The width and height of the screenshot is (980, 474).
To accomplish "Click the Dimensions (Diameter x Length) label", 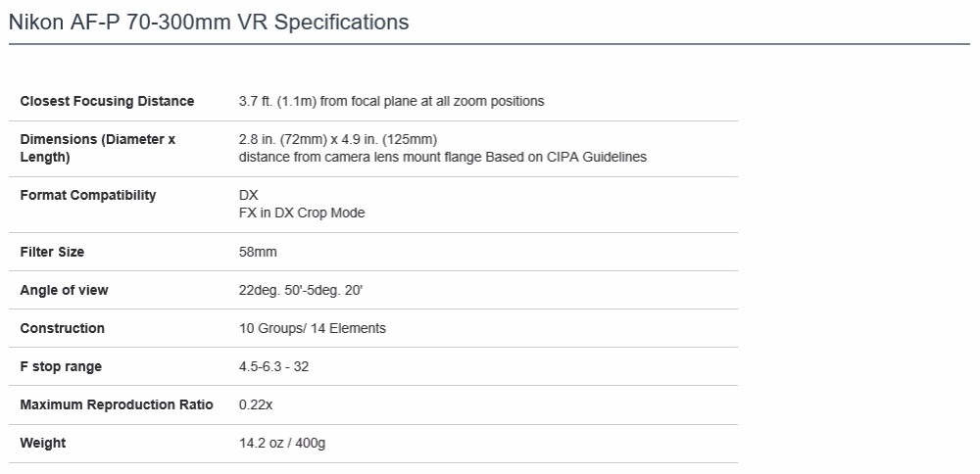I will [97, 148].
